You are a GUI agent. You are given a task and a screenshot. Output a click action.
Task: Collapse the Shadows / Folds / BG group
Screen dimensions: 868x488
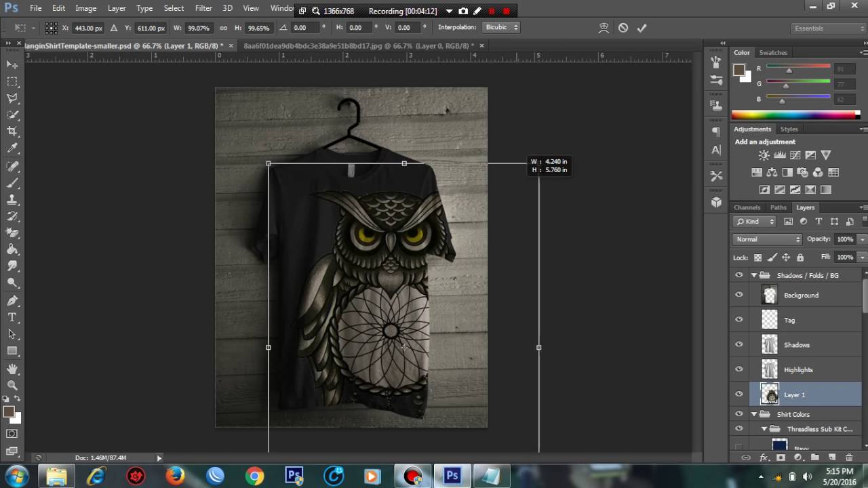(x=754, y=275)
